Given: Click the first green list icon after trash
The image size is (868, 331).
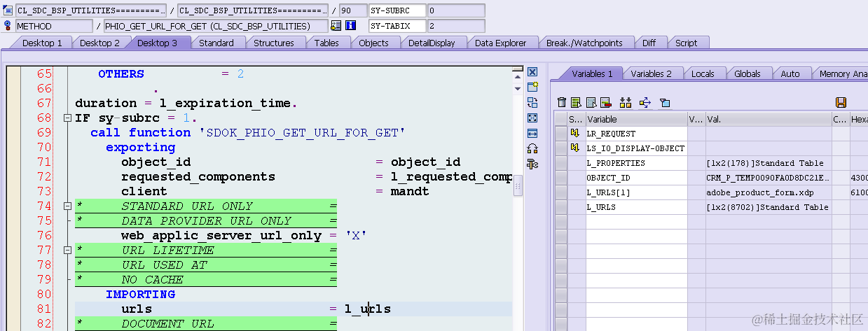Looking at the screenshot, I should (x=576, y=103).
